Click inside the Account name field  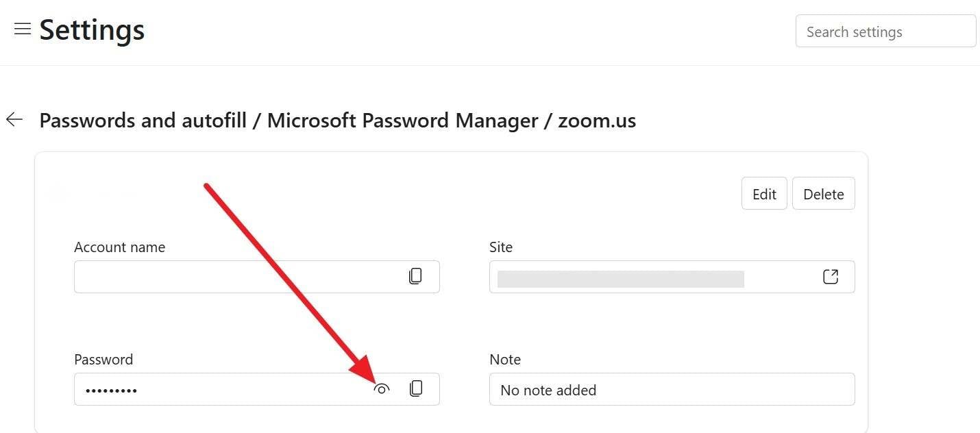233,277
